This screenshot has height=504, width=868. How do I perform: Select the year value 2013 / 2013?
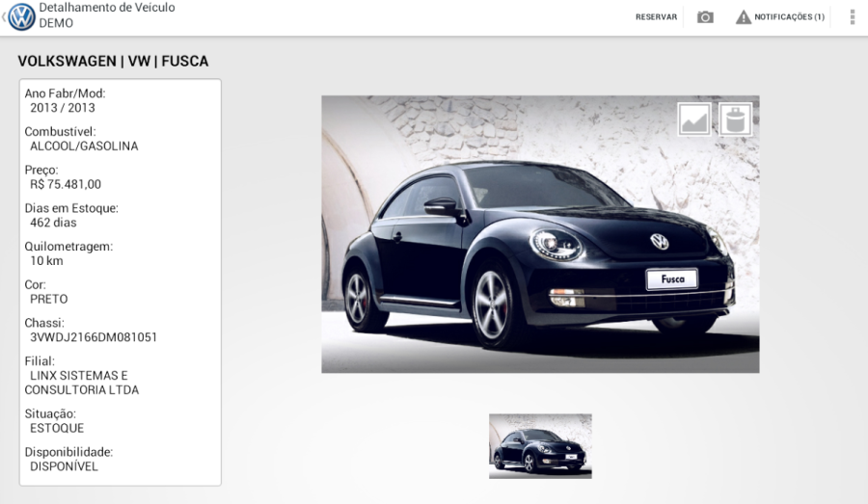63,108
